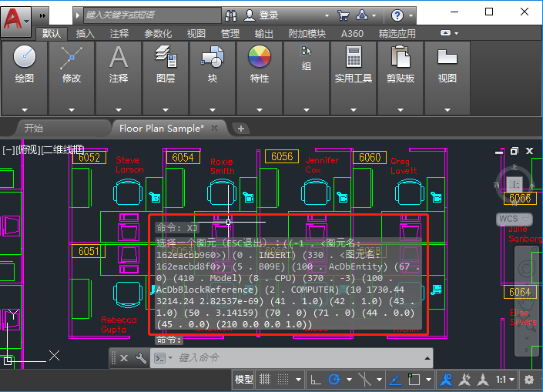The height and width of the screenshot is (392, 543).
Task: Open the 实用工具 (Utilities) calculator icon
Action: coord(354,56)
